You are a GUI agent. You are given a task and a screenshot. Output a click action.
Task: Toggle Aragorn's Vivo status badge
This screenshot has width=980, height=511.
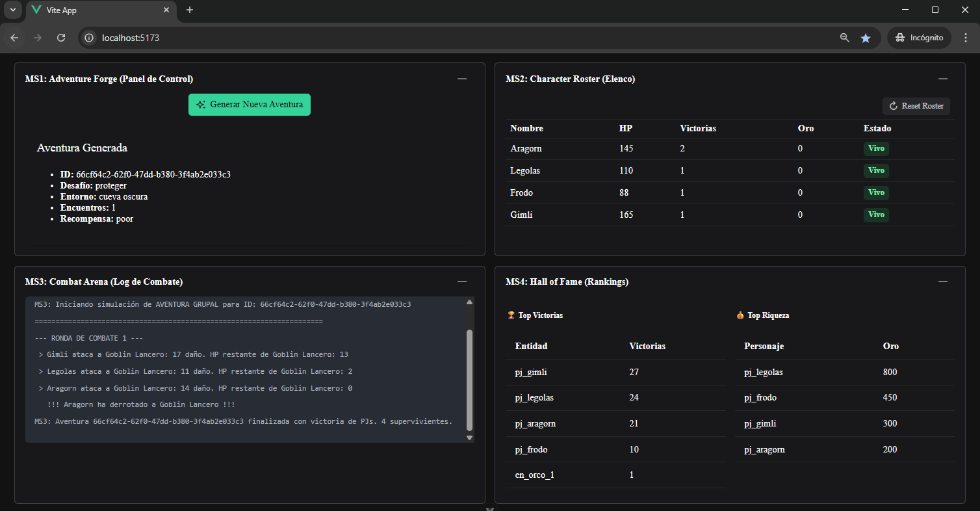click(x=876, y=148)
